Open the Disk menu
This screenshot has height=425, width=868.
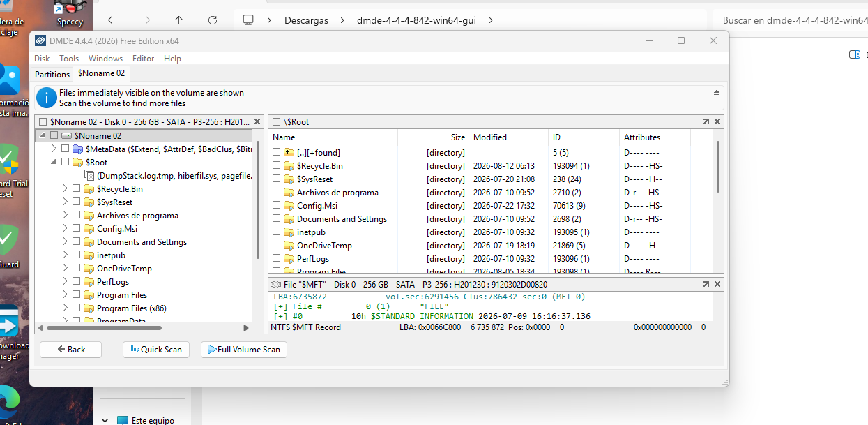(42, 59)
